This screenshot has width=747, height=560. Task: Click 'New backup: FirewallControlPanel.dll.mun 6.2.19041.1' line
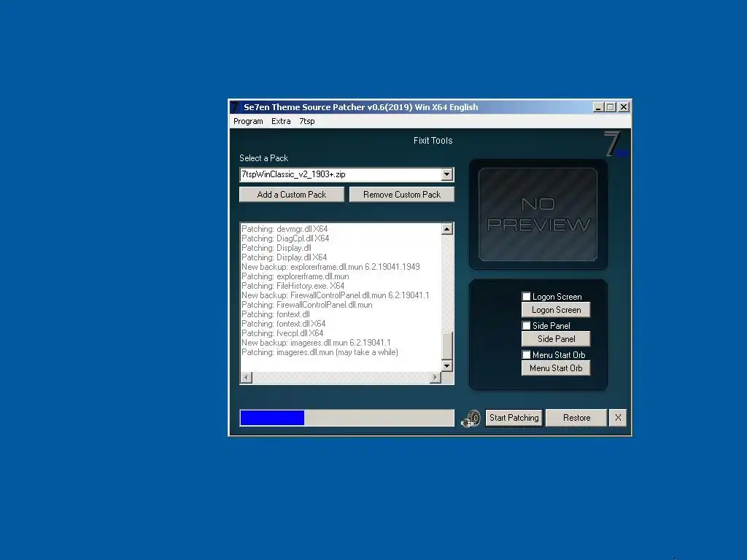click(x=336, y=295)
